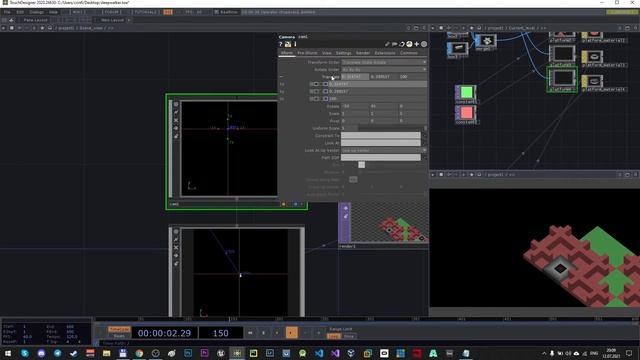Screen dimensions: 640x360
Task: Open the Tutorials link in top bar
Action: 145,12
